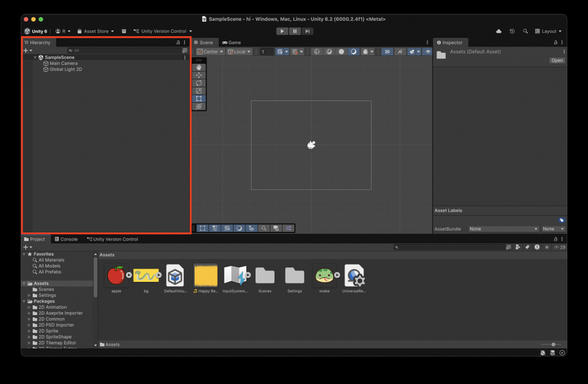Open the global search magnifier icon

tap(525, 31)
